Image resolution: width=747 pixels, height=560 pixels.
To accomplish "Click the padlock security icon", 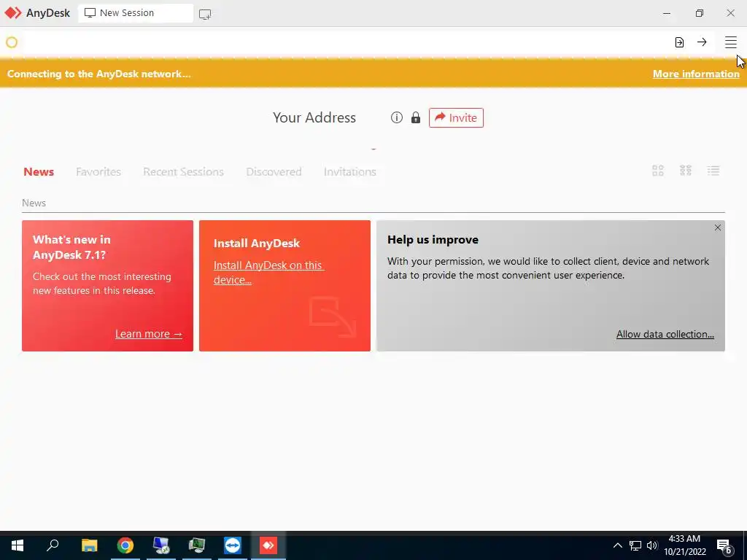I will coord(416,117).
